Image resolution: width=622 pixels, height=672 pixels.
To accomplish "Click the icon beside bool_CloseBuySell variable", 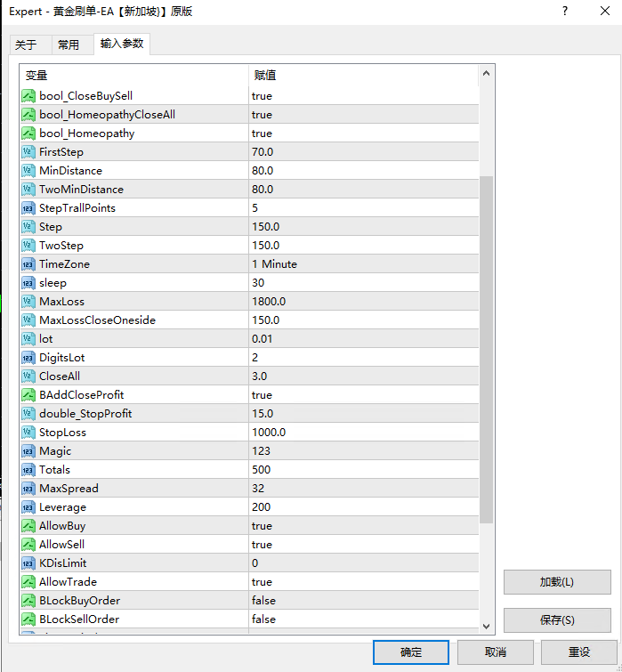I will point(28,96).
